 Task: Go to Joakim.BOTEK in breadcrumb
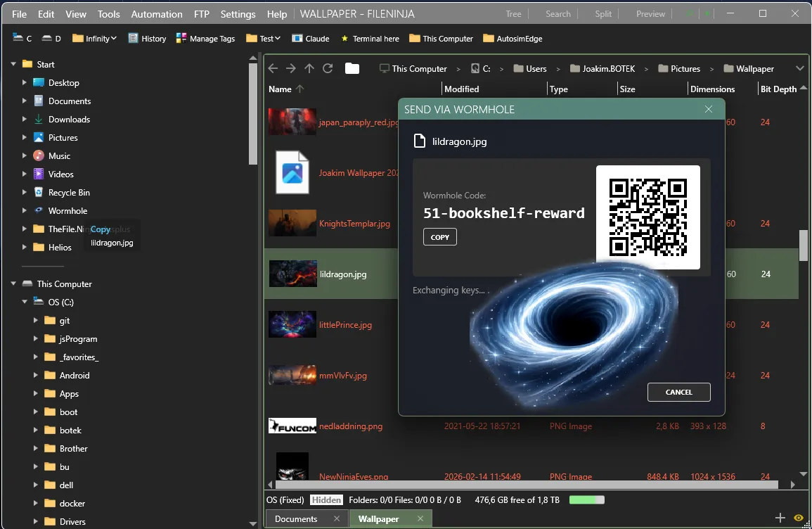[602, 68]
